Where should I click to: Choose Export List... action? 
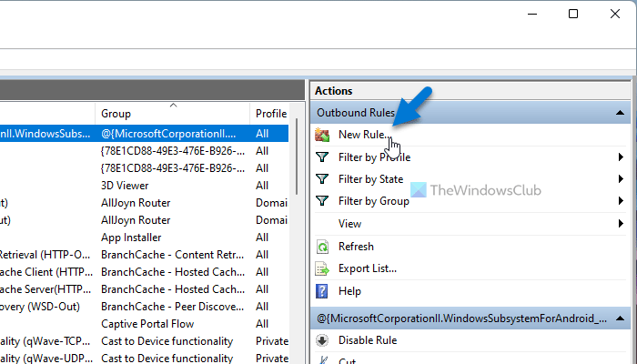368,268
